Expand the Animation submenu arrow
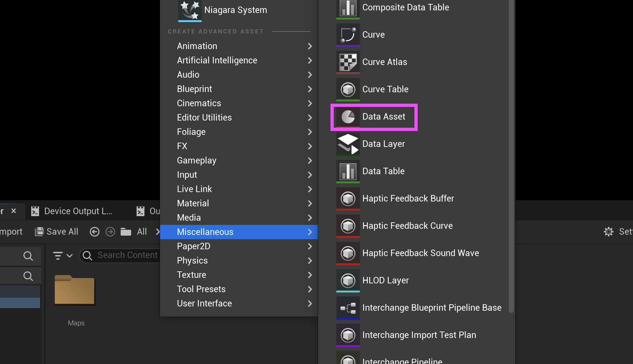Viewport: 633px width, 364px height. click(310, 46)
